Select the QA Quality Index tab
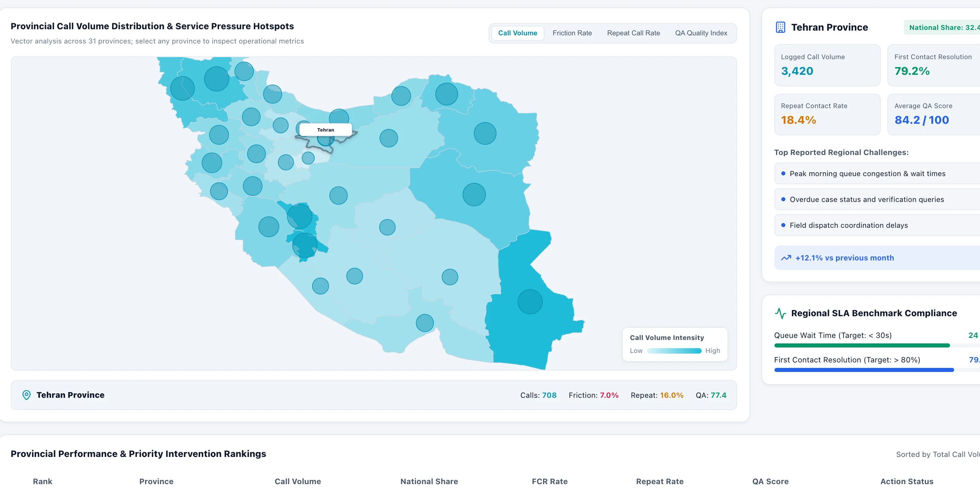 (x=701, y=33)
